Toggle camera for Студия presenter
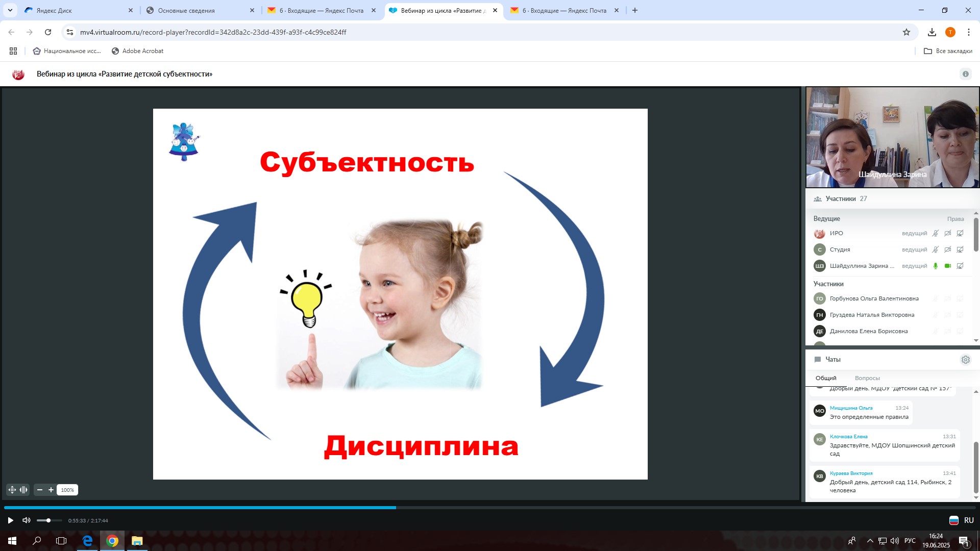980x551 pixels. point(947,249)
